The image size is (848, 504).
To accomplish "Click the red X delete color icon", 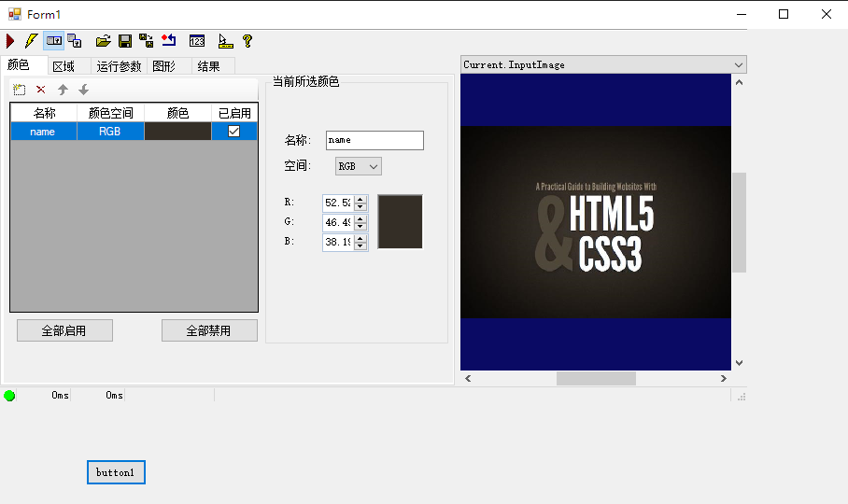I will (40, 90).
